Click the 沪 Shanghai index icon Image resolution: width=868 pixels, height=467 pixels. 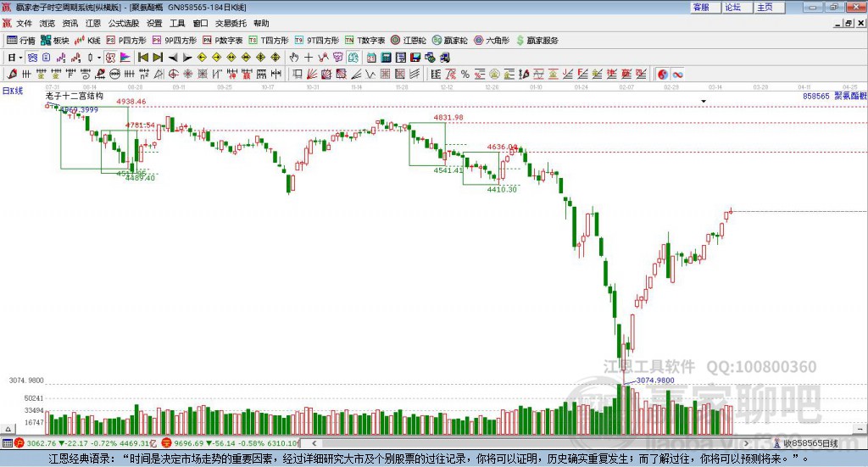[x=19, y=443]
